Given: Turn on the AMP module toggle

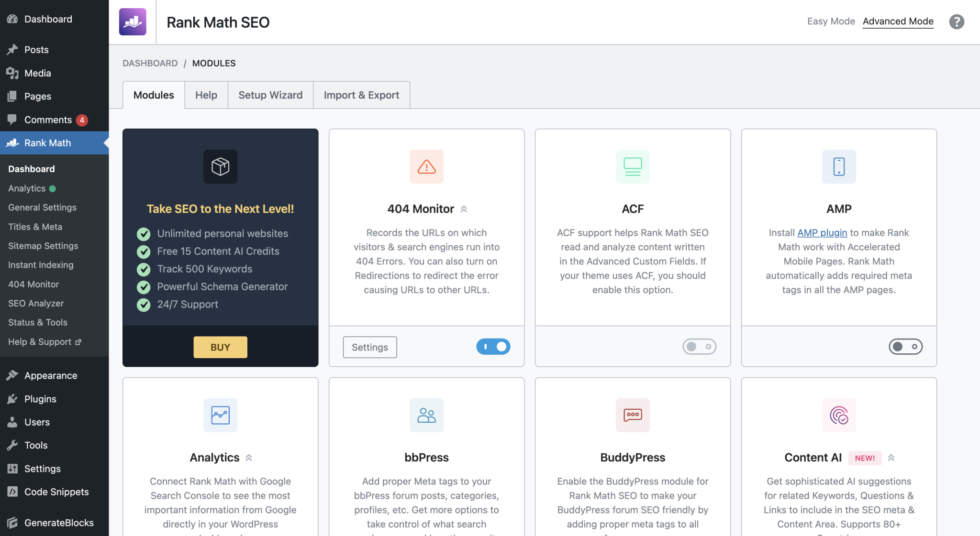Looking at the screenshot, I should [x=905, y=347].
